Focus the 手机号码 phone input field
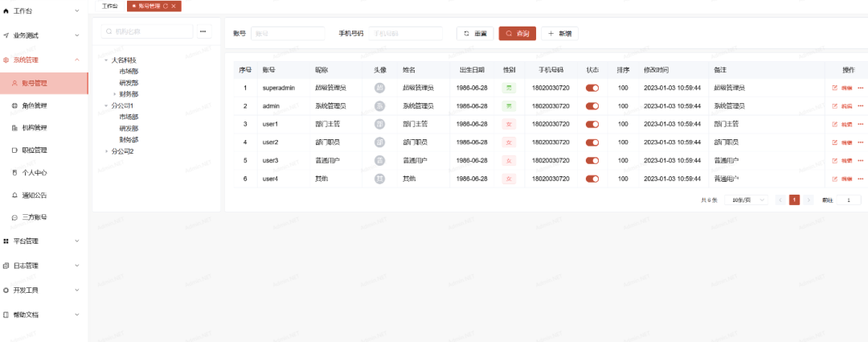 [406, 34]
